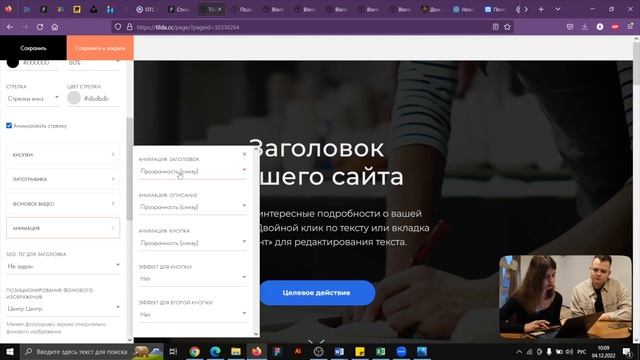Open the Windows Start menu
This screenshot has height=360, width=640.
[9, 351]
